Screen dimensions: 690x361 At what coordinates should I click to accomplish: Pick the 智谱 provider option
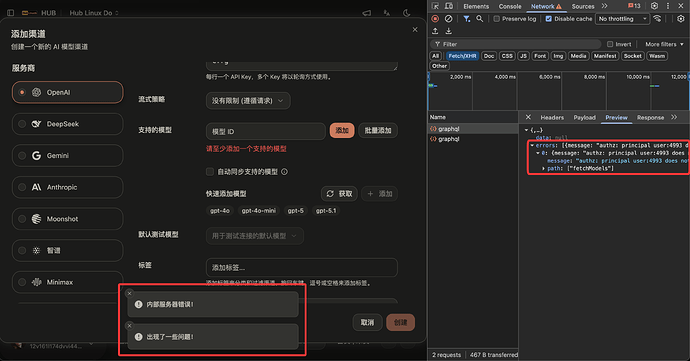click(x=67, y=250)
